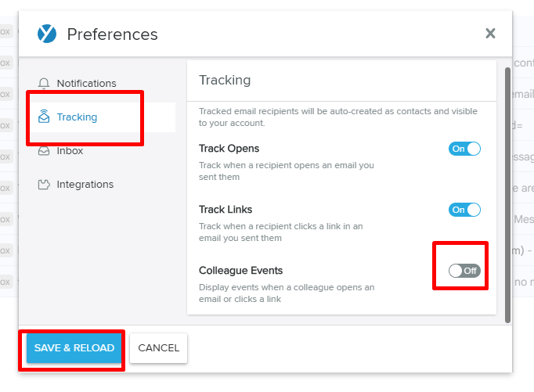
Task: Switch to the Inbox preferences section
Action: coord(70,151)
